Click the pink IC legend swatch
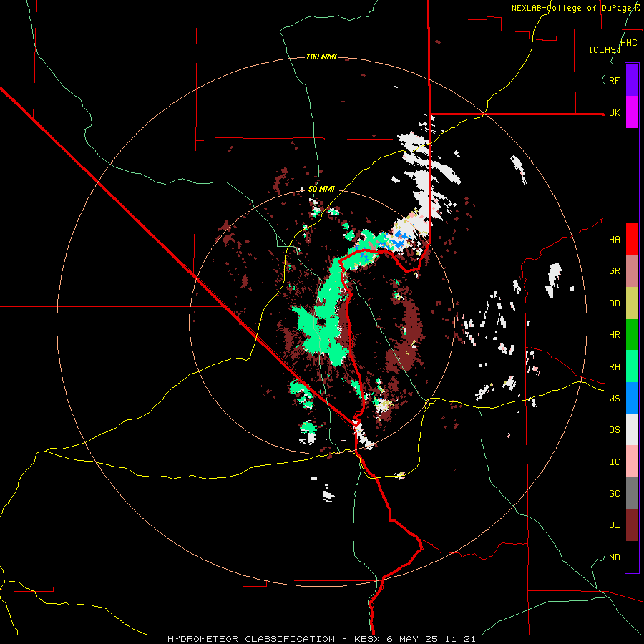 pos(632,462)
